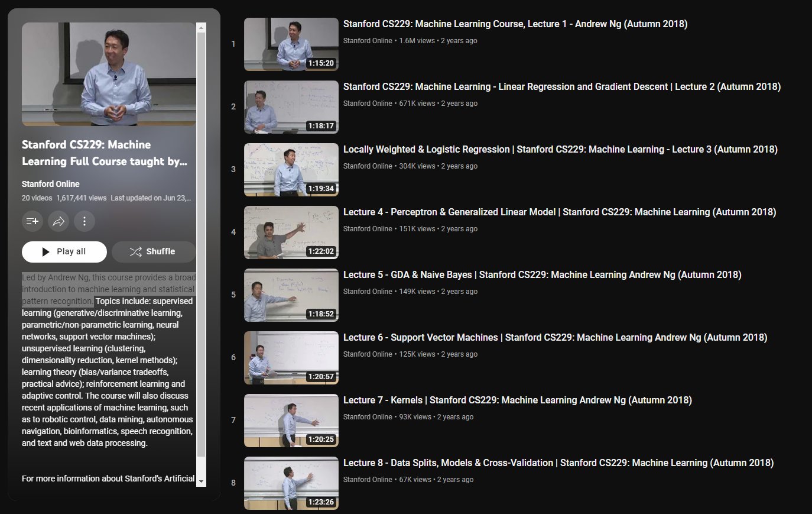812x514 pixels.
Task: Click '149K views' under Lecture 5
Action: pyautogui.click(x=417, y=292)
